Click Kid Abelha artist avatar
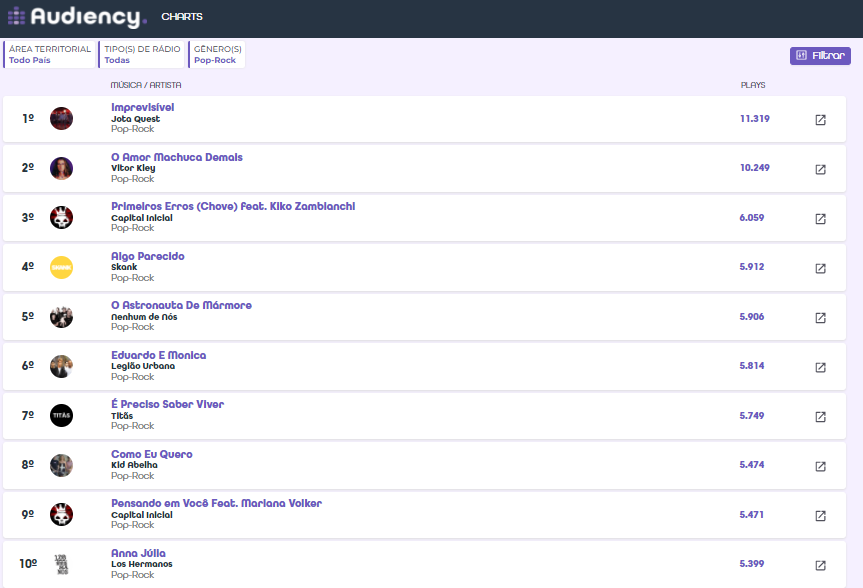 61,465
